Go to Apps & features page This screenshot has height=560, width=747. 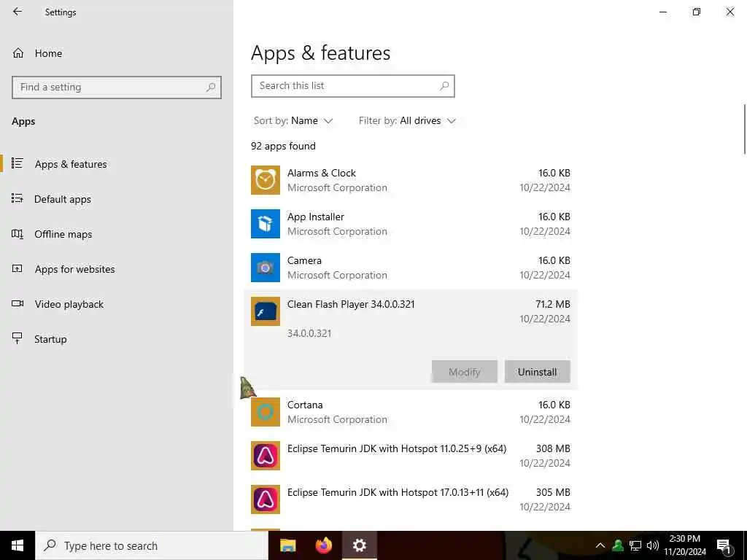[x=117, y=164]
